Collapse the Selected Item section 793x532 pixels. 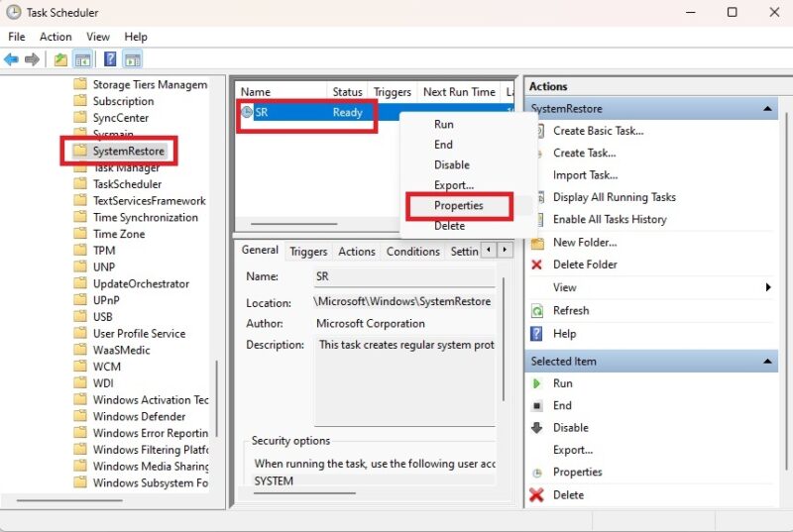(767, 362)
